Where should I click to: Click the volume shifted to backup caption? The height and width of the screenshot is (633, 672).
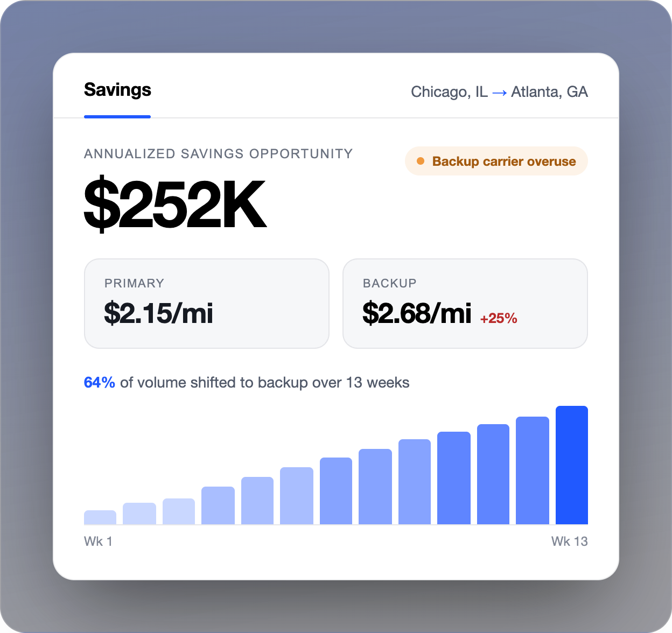tap(247, 383)
